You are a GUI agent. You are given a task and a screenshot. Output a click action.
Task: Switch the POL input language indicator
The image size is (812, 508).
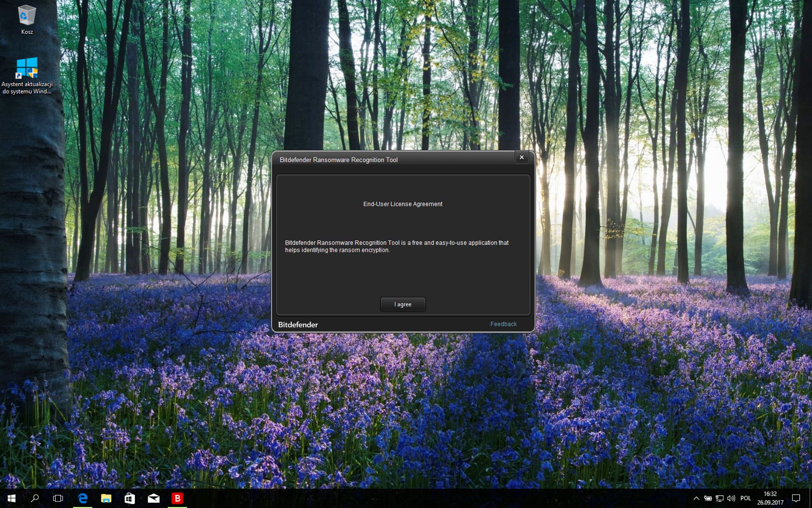coord(745,498)
